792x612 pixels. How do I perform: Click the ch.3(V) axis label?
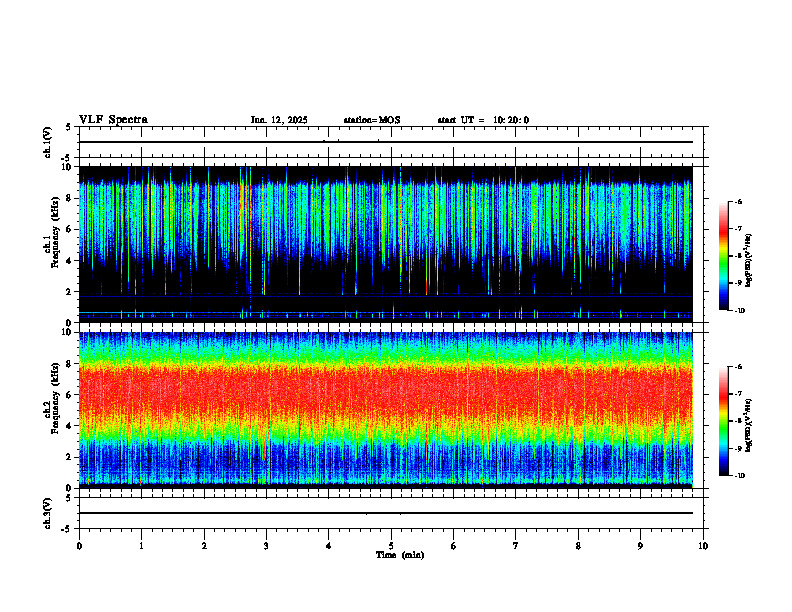(x=47, y=513)
